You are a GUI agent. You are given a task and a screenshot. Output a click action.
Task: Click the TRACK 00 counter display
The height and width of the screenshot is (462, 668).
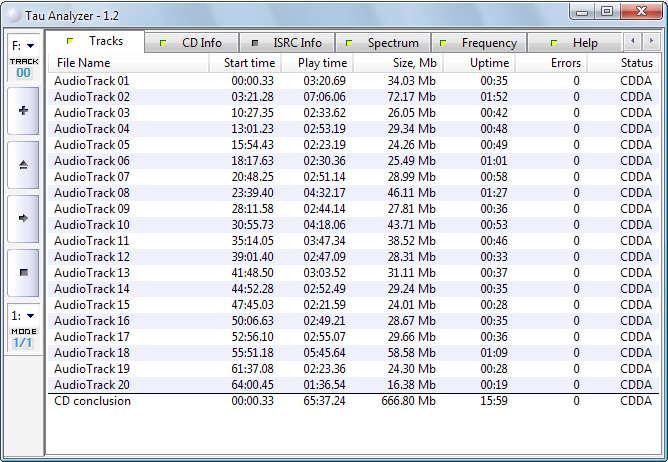point(23,67)
